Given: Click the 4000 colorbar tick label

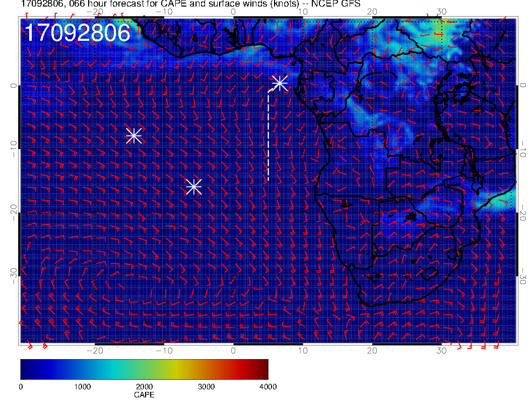Looking at the screenshot, I should (268, 386).
